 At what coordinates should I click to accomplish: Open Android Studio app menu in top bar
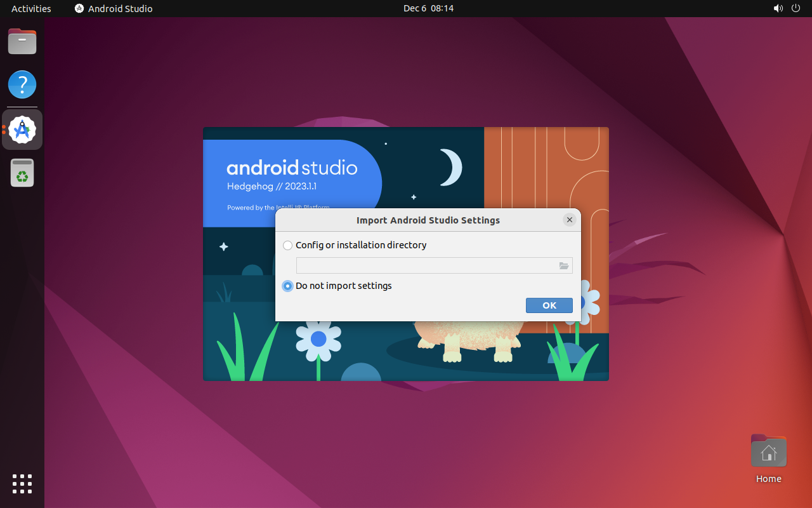tap(114, 8)
